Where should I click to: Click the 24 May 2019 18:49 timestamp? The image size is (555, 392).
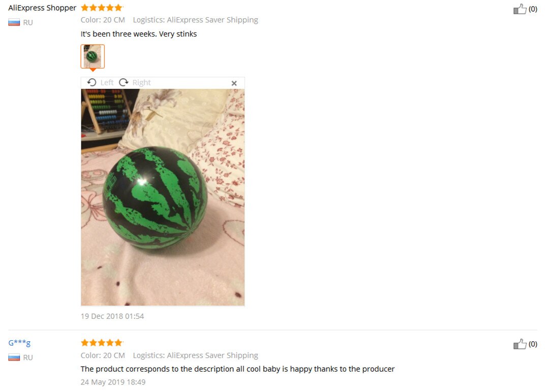113,382
